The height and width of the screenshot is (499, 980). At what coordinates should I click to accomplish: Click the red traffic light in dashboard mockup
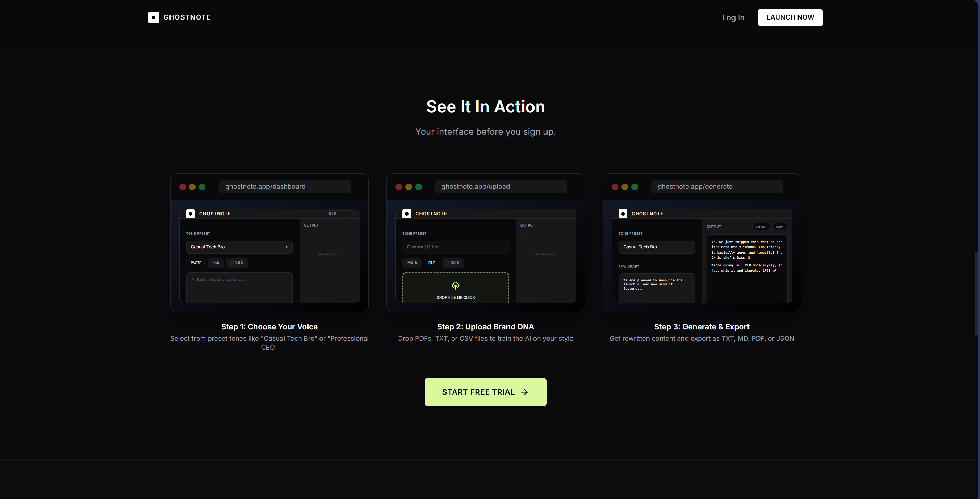coord(183,187)
